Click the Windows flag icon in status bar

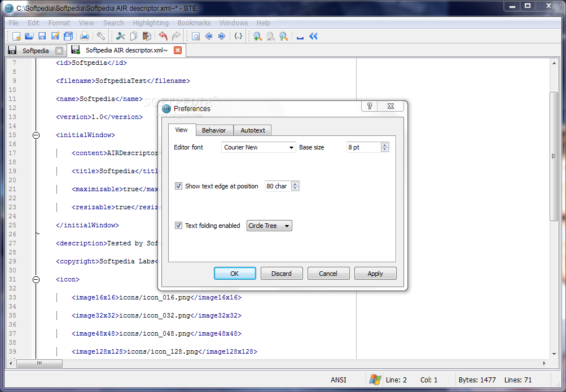click(375, 380)
